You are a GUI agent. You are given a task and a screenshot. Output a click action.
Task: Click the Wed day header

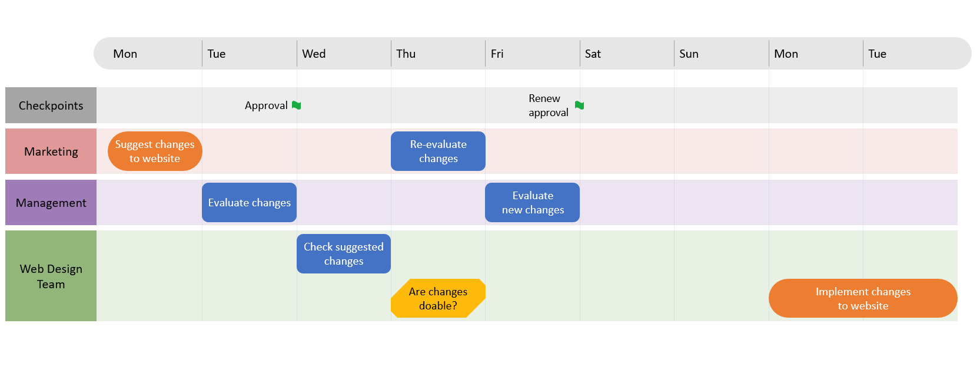tap(314, 54)
